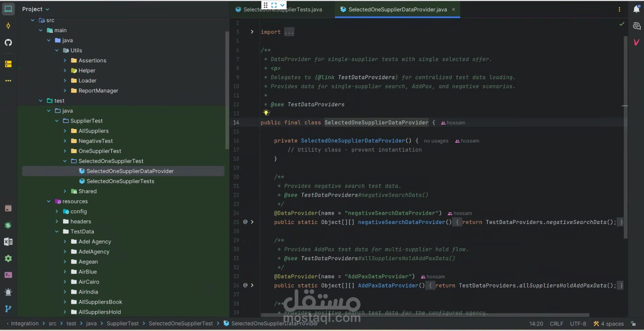The height and width of the screenshot is (331, 644).
Task: Select the AirCairo folder
Action: 89,282
